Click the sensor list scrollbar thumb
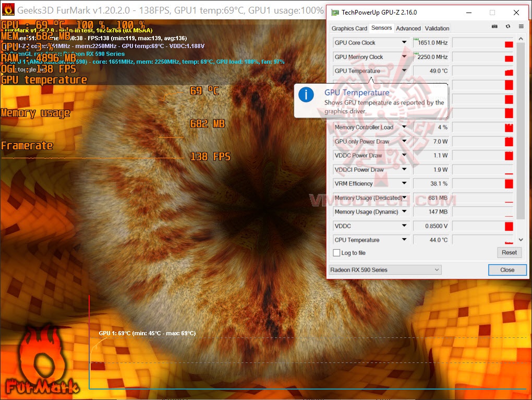532x400 pixels. click(x=521, y=131)
